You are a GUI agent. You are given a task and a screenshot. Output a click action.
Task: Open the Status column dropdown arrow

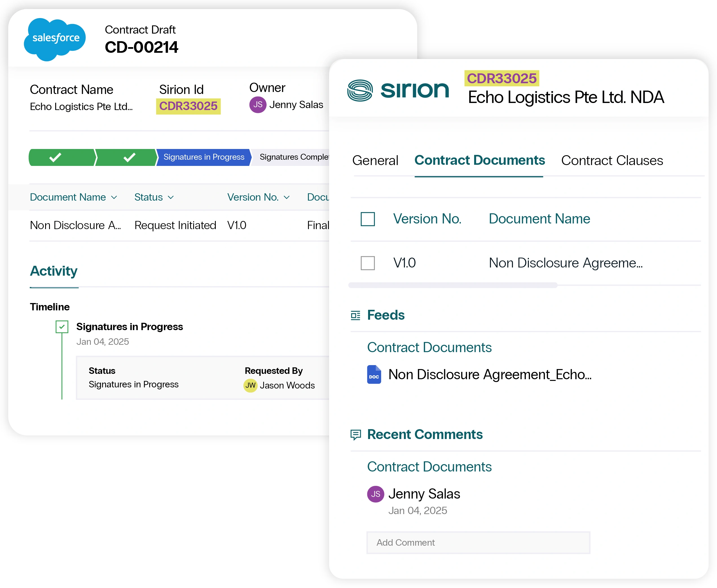pyautogui.click(x=171, y=198)
